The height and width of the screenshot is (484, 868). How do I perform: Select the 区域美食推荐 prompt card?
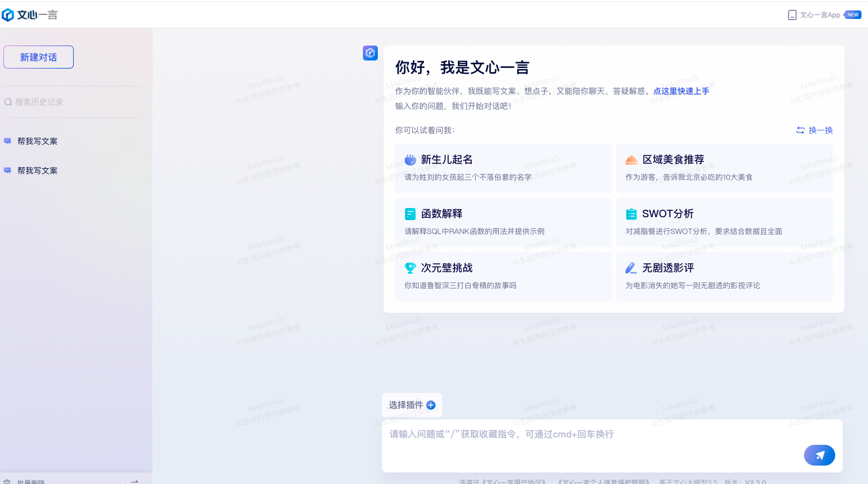725,168
